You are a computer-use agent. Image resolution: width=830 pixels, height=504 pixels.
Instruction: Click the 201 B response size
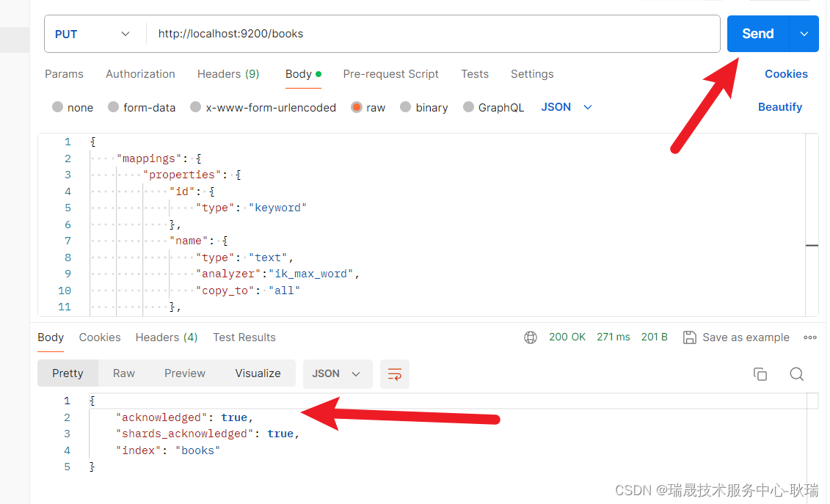pos(655,337)
